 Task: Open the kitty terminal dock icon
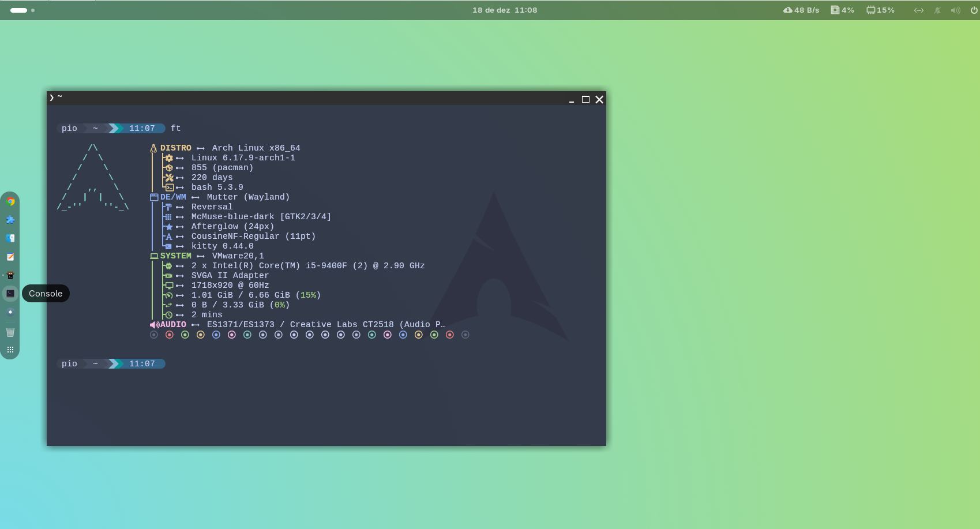(10, 275)
